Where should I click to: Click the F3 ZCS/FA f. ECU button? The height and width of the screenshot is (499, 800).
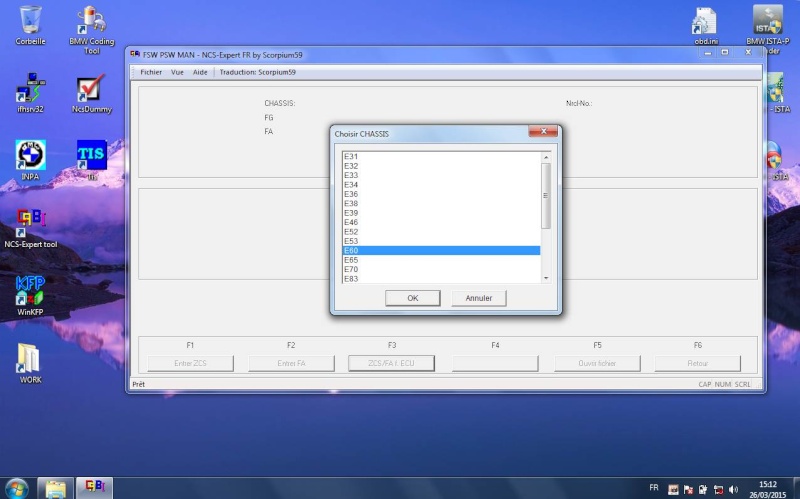(x=391, y=363)
